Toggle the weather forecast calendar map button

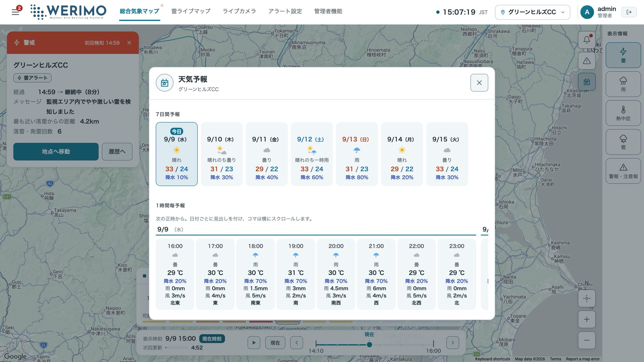pyautogui.click(x=587, y=82)
